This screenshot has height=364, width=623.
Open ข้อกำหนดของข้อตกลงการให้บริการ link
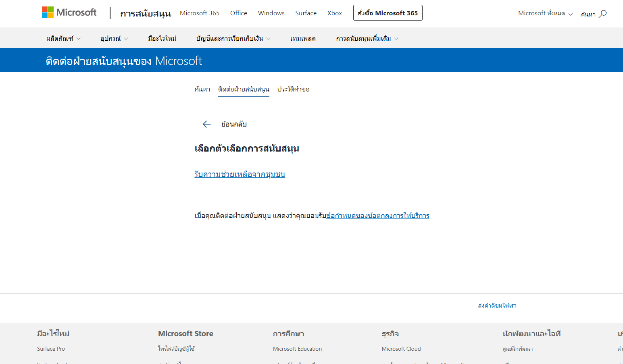(x=378, y=216)
